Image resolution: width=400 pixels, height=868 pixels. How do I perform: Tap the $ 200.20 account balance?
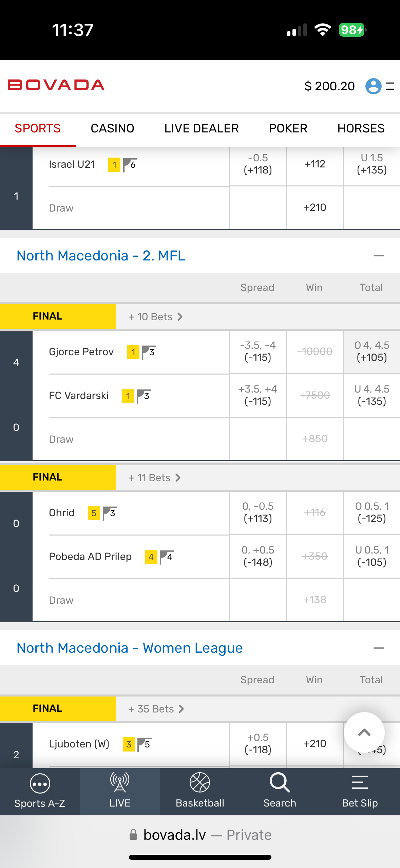(x=329, y=86)
